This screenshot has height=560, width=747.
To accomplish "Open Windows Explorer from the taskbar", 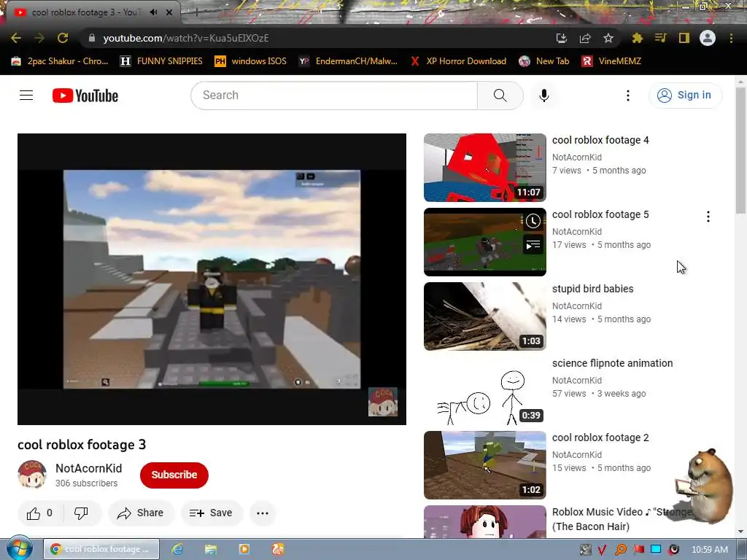I will coord(211,549).
